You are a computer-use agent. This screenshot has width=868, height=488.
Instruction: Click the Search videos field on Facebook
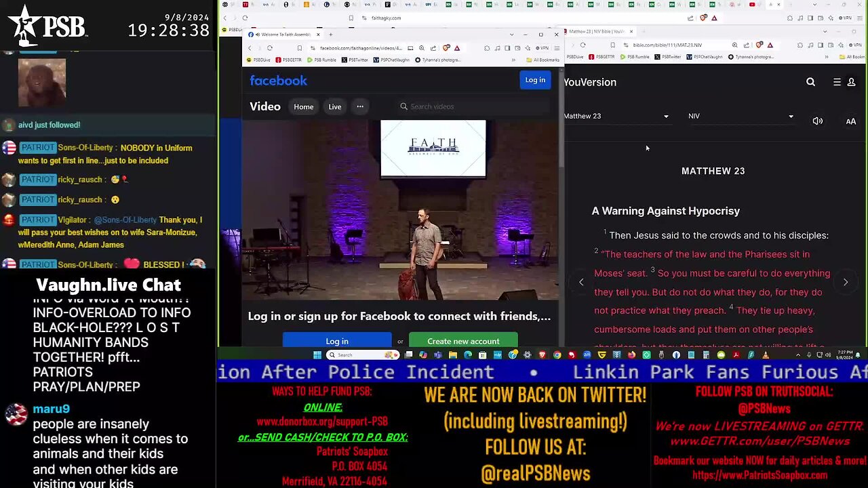pyautogui.click(x=473, y=106)
